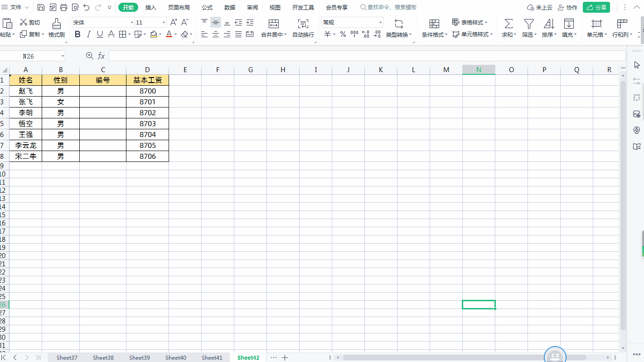Click into the formula bar input
This screenshot has height=362, width=644.
(x=367, y=56)
